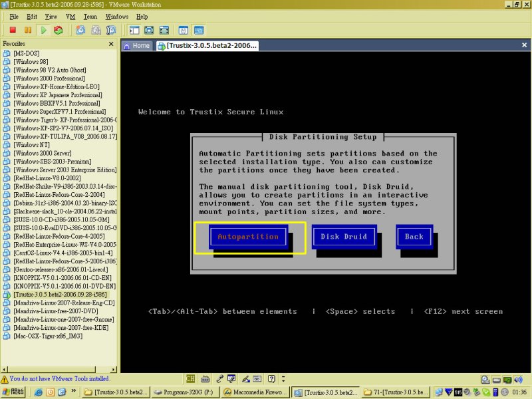532x399 pixels.
Task: Click the Quick Switch mode icon
Action: coord(149,30)
